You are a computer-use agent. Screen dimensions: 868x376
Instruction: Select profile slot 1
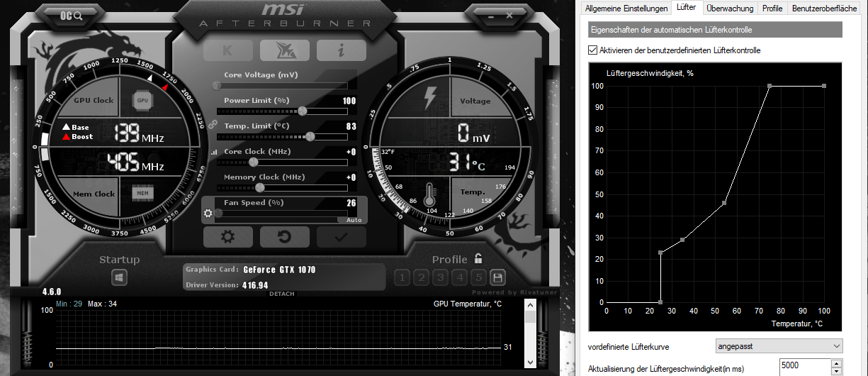pos(402,277)
